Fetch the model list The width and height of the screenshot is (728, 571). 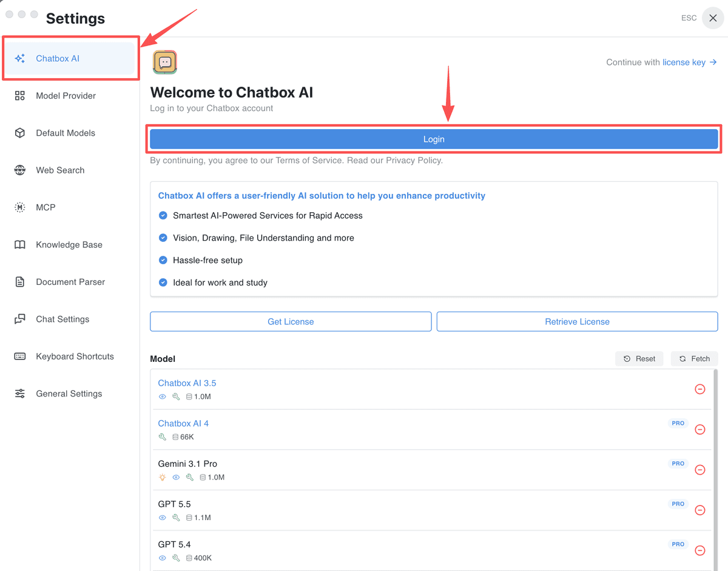click(x=695, y=359)
